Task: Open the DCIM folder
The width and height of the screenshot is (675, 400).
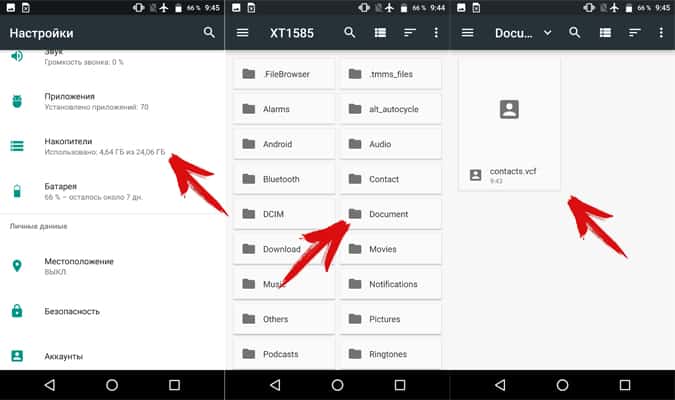Action: (284, 214)
